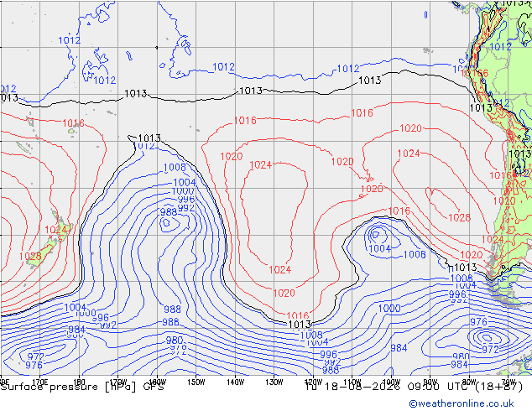Click the 130W longitude label
Screen dimensions: 532x411
tap(274, 382)
